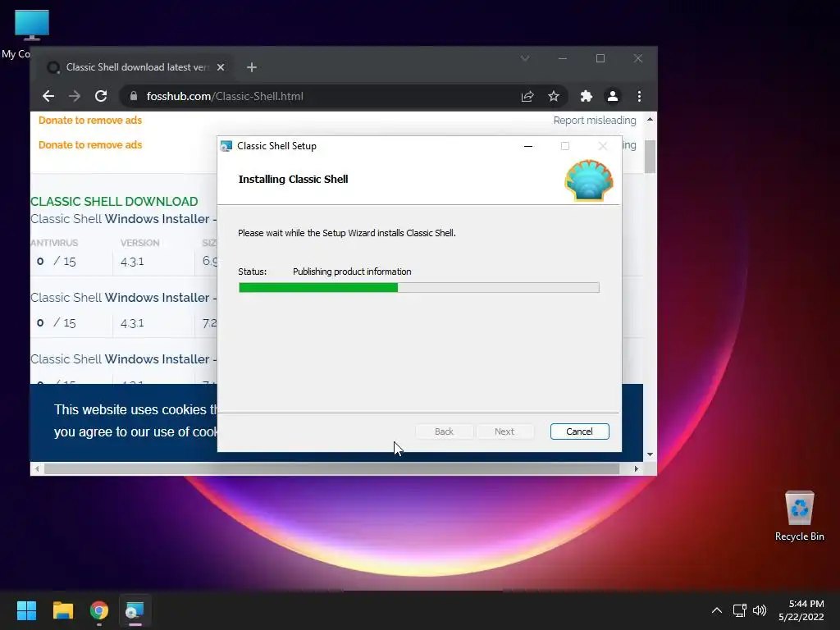This screenshot has width=840, height=630.
Task: Click the Report misleading link
Action: pos(595,121)
